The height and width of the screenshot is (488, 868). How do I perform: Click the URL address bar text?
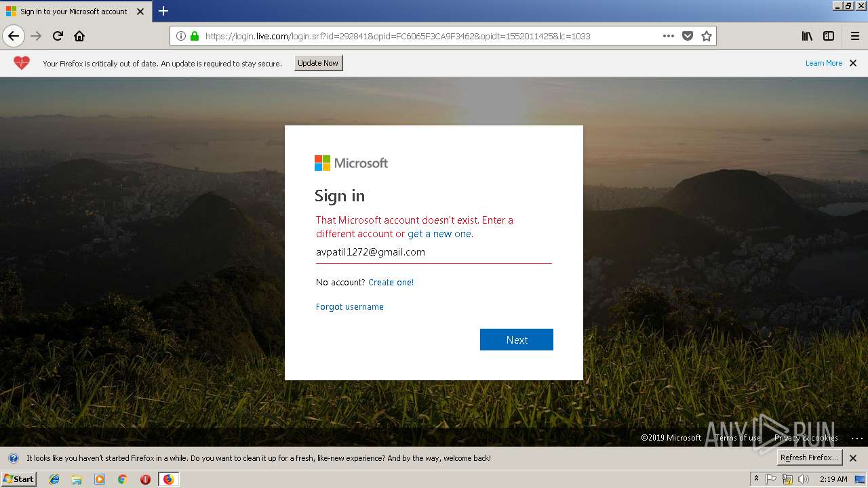397,36
